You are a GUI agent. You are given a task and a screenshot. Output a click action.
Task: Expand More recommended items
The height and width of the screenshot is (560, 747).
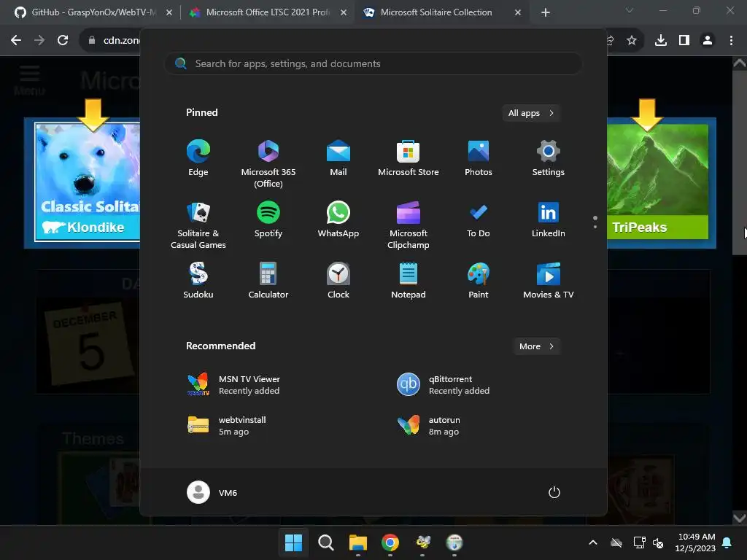click(536, 346)
